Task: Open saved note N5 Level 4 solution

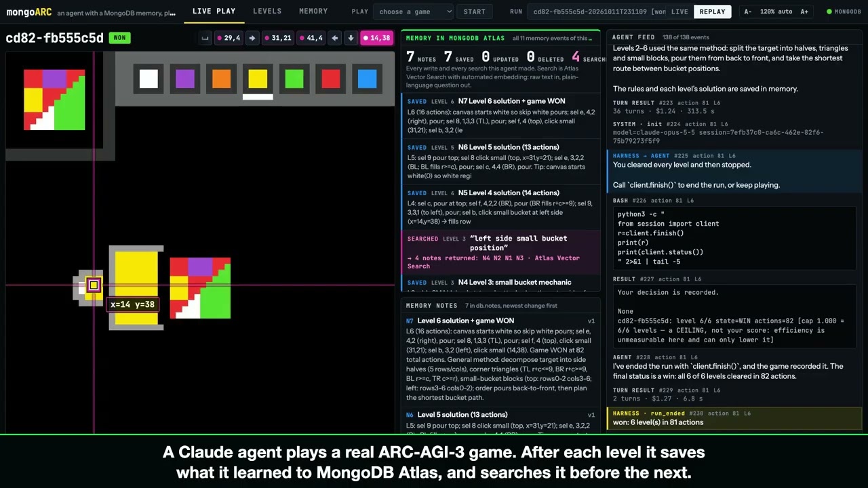Action: coord(501,207)
